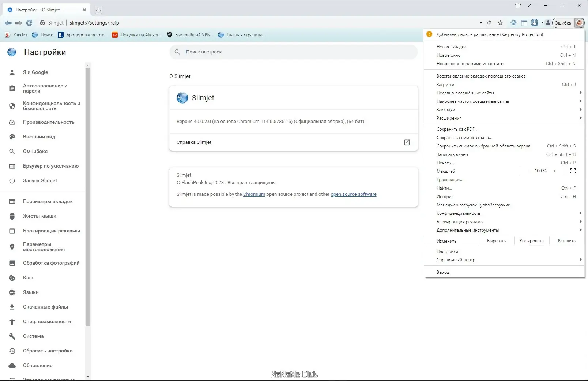Click the browser profile person icon
This screenshot has width=588, height=381.
coord(548,23)
